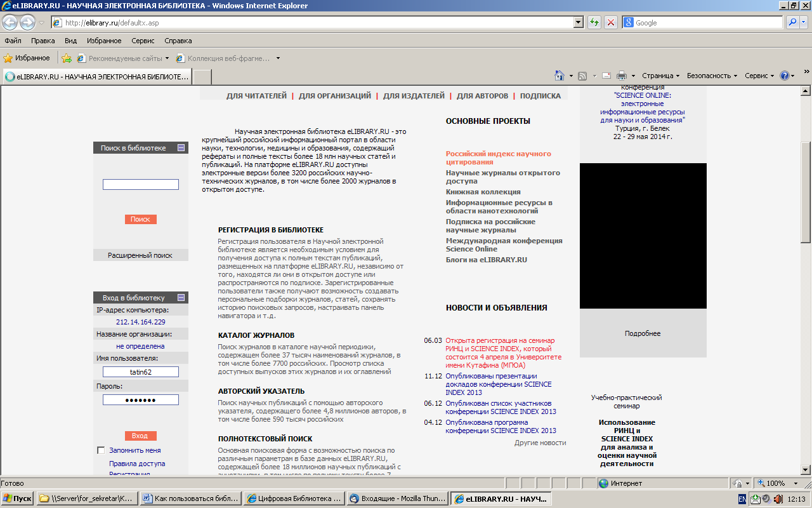
Task: Click the mail download tray icon
Action: click(755, 499)
